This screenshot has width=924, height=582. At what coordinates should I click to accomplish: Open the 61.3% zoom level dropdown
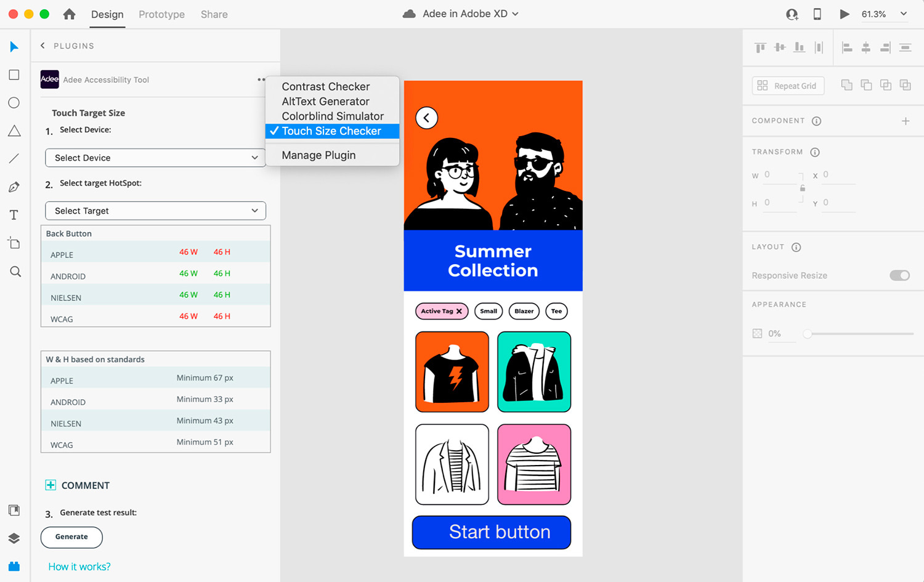pyautogui.click(x=885, y=14)
